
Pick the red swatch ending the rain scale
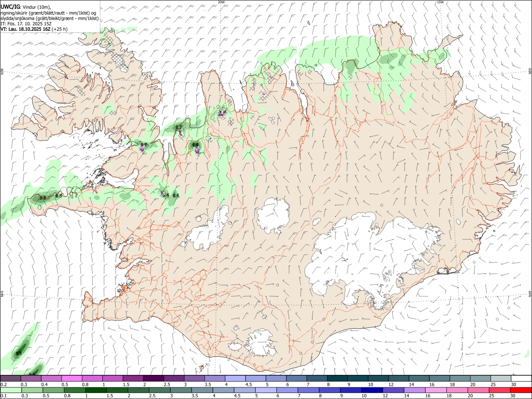tap(521, 390)
